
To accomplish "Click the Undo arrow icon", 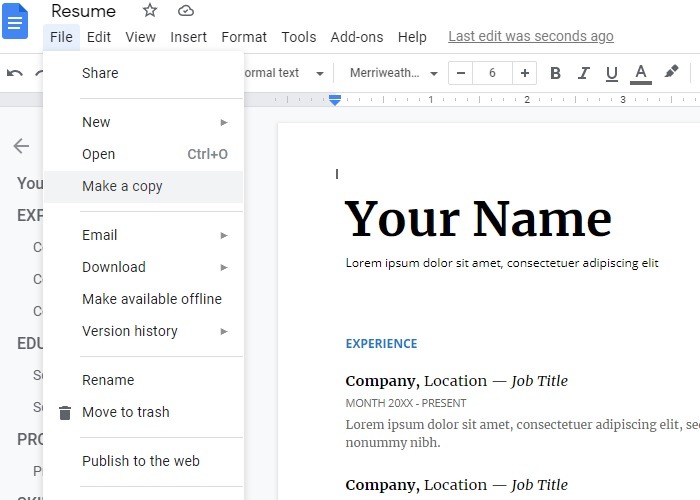I will tap(15, 73).
